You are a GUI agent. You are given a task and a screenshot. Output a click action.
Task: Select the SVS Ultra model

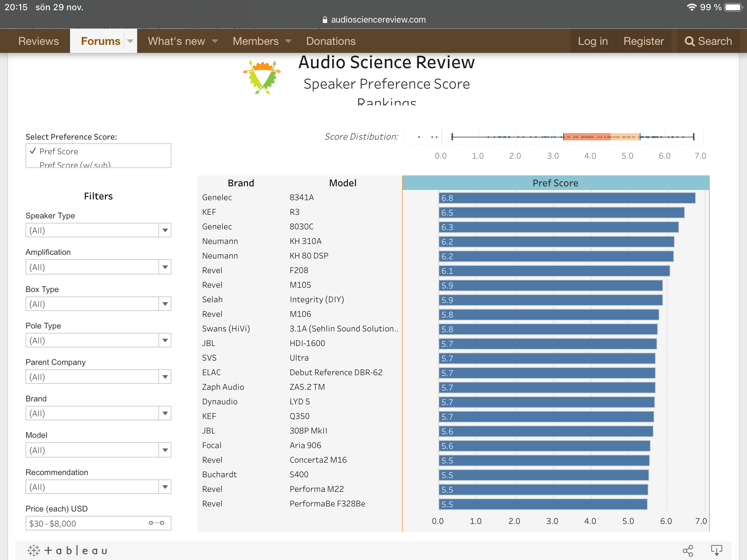click(299, 358)
